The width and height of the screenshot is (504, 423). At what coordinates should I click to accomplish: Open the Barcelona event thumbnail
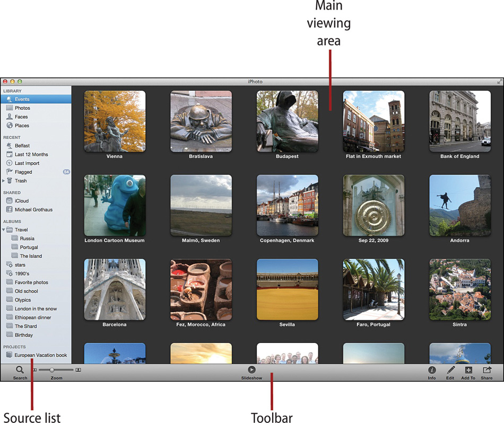115,289
